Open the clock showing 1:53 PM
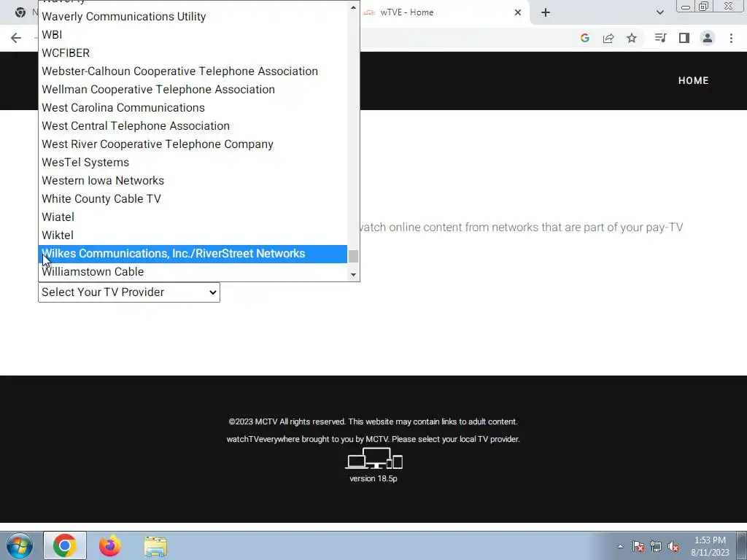This screenshot has height=560, width=747. pyautogui.click(x=710, y=546)
